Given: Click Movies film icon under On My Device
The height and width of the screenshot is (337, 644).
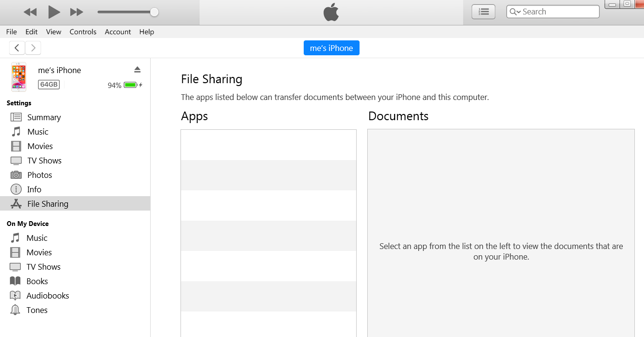Looking at the screenshot, I should click(x=15, y=252).
